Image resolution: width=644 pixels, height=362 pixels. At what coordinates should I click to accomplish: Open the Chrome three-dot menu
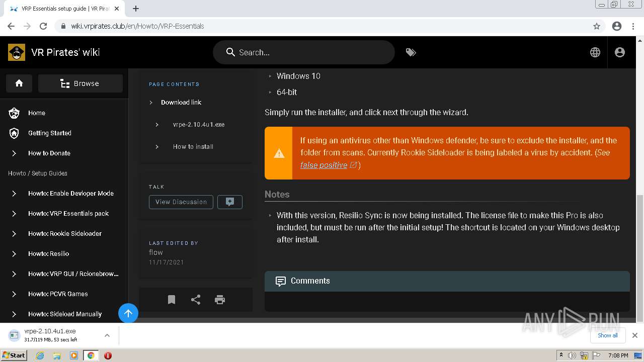click(x=633, y=26)
